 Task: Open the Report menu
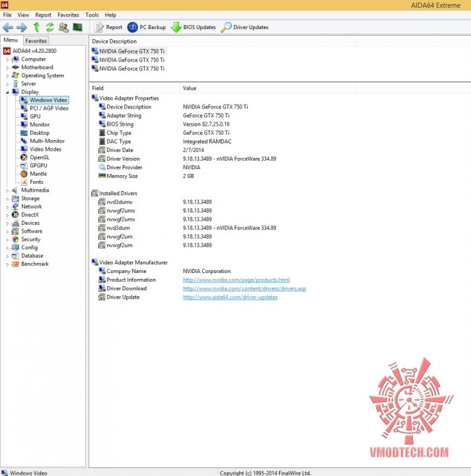[x=43, y=15]
